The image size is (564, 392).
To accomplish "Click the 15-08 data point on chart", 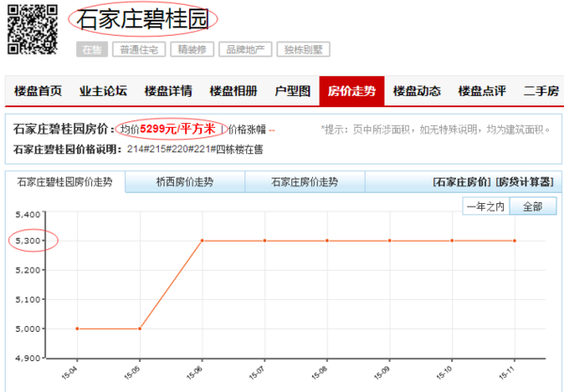I will coord(327,241).
